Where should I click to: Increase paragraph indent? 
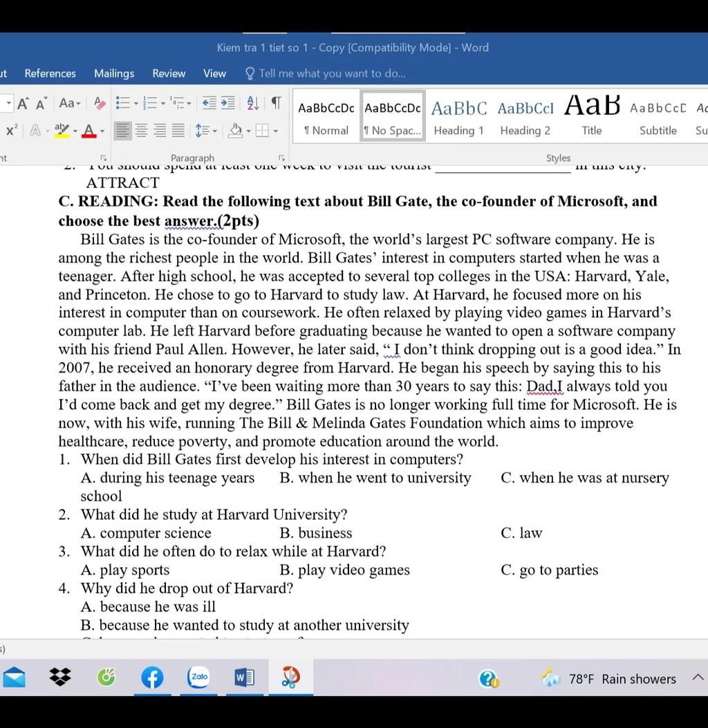pyautogui.click(x=228, y=102)
